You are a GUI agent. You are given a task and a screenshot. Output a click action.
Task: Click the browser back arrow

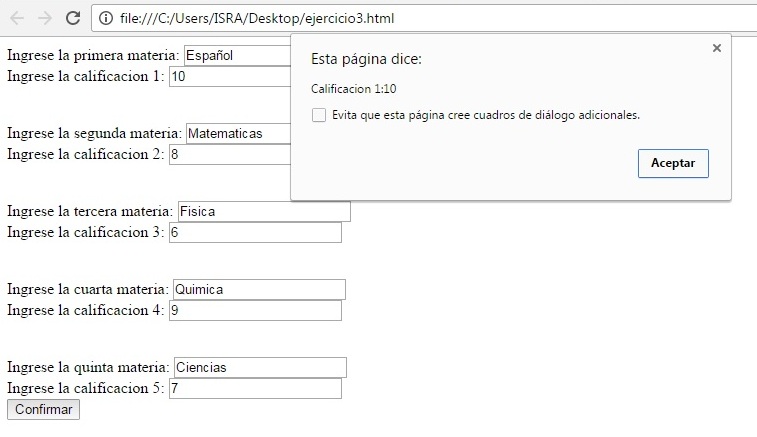tap(17, 18)
